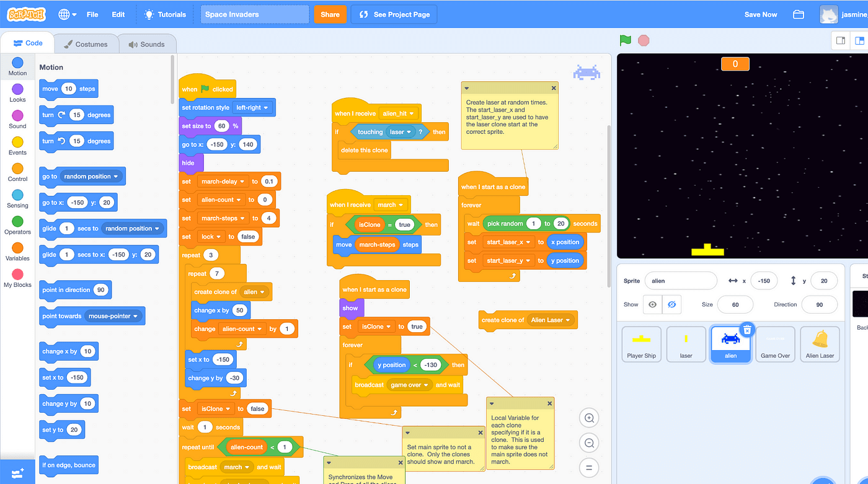Screen dimensions: 868x484
Task: Delete the alien sprite using its trash badge
Action: [x=746, y=329]
